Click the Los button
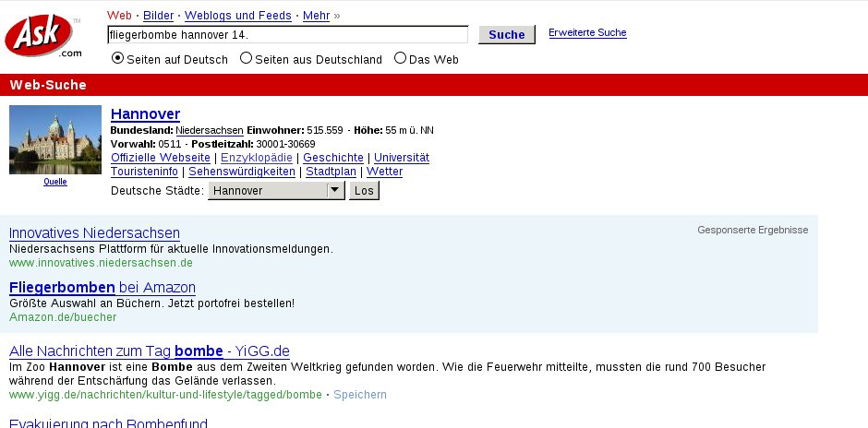 pos(364,191)
